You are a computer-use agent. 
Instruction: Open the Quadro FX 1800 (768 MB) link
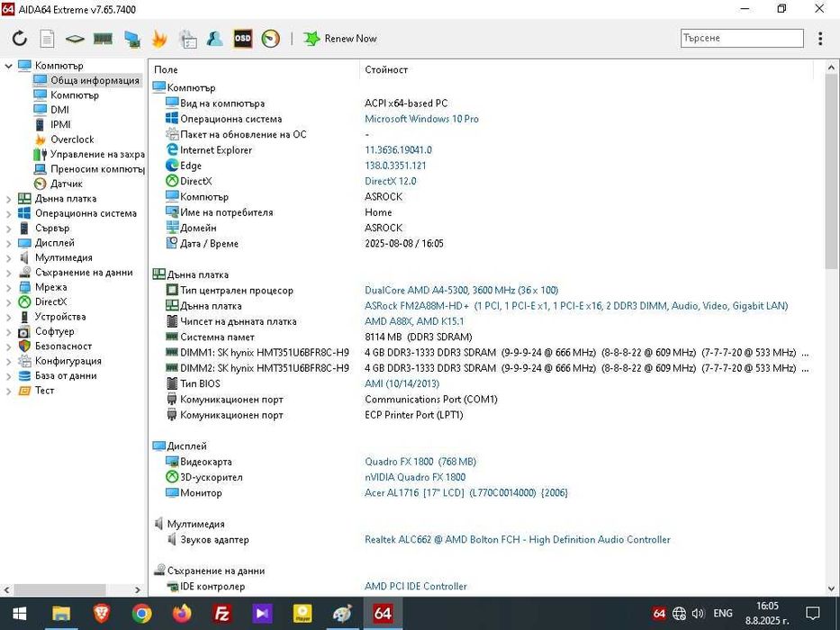pyautogui.click(x=420, y=461)
